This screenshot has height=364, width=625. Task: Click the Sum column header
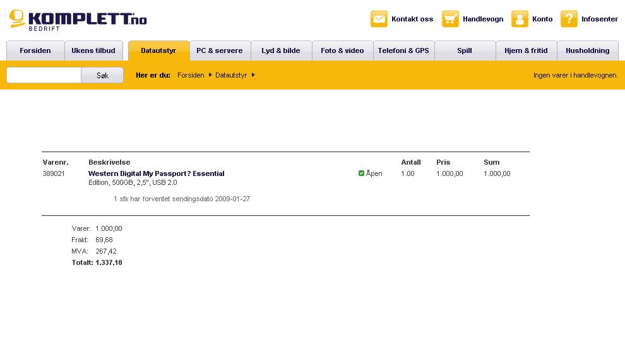point(491,162)
